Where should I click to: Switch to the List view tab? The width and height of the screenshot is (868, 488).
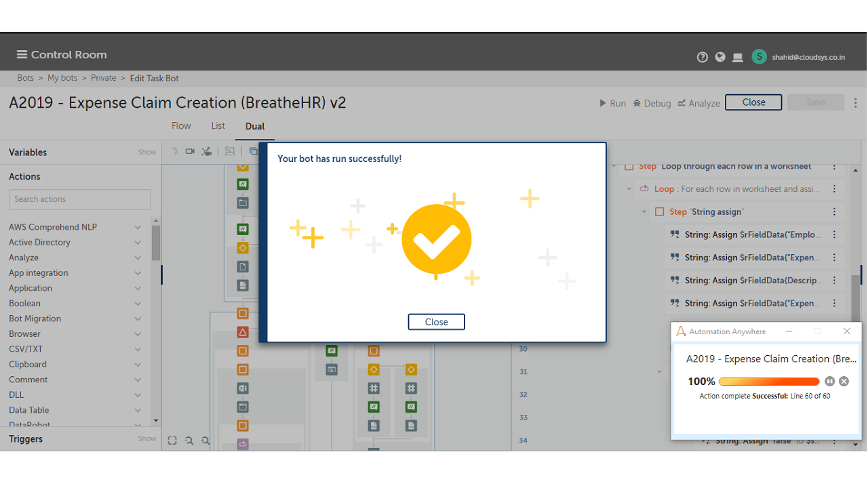point(218,126)
